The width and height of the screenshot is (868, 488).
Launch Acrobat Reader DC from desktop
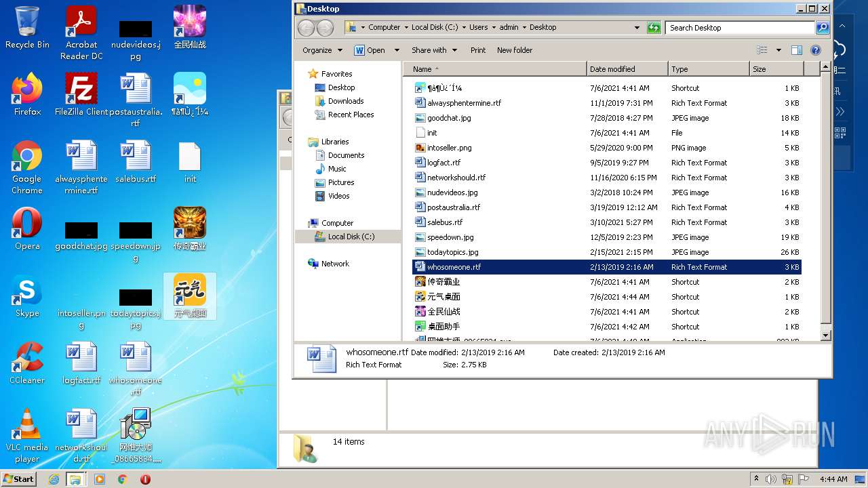pos(81,33)
